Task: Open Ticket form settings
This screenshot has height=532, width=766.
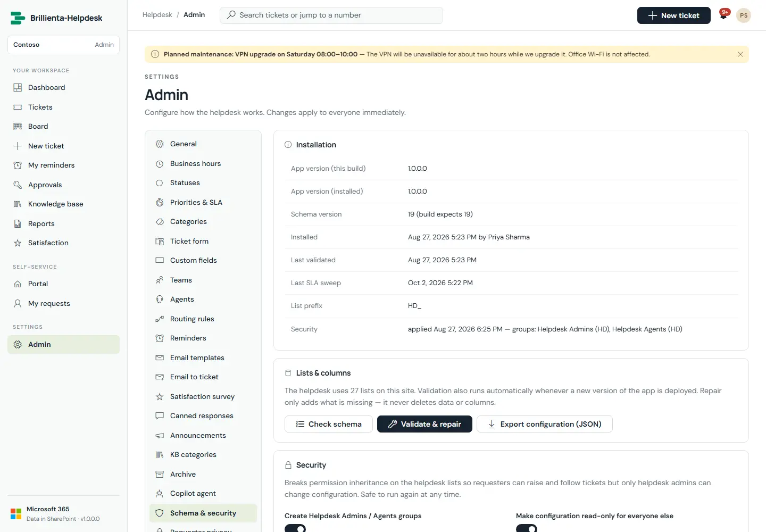Action: pos(203,241)
